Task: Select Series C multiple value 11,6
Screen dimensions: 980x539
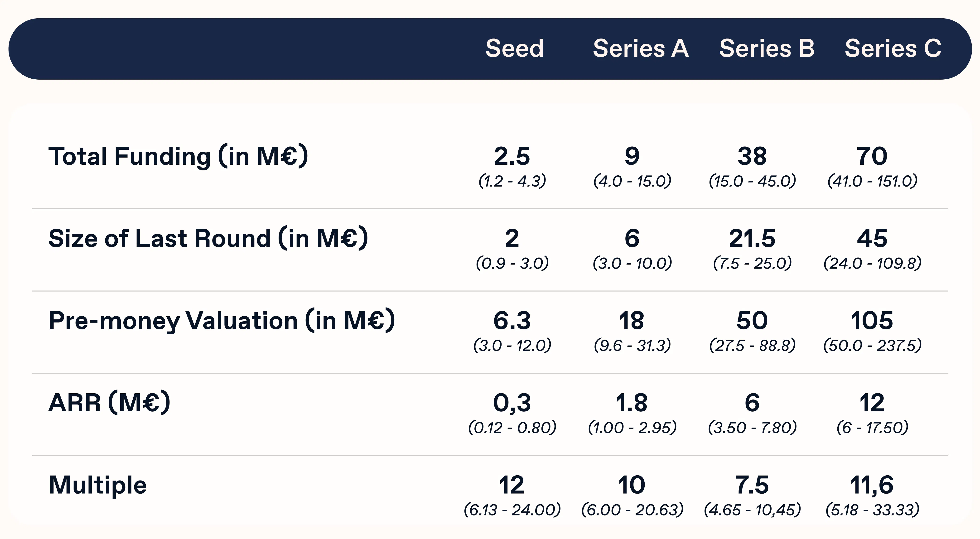Action: point(872,485)
